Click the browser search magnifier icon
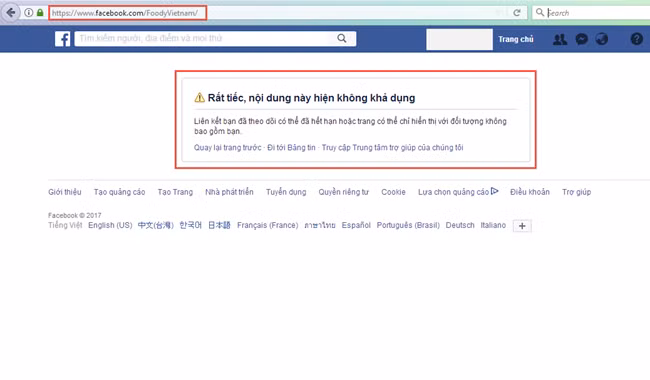 [540, 12]
